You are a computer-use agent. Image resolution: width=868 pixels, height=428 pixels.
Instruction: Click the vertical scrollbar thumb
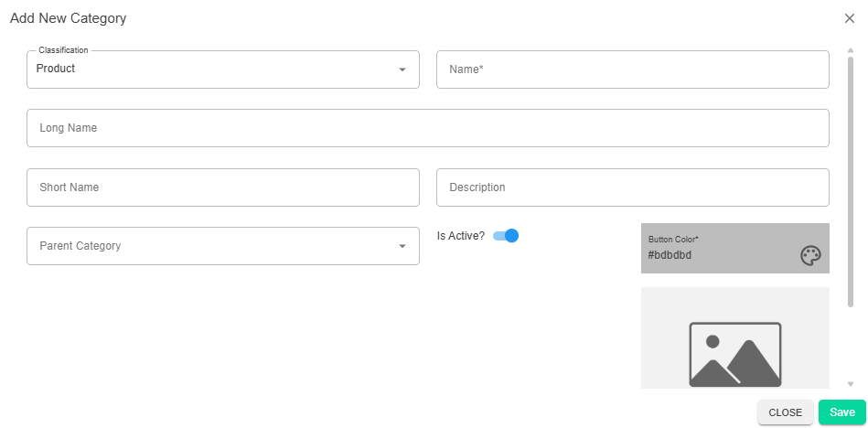[851, 182]
